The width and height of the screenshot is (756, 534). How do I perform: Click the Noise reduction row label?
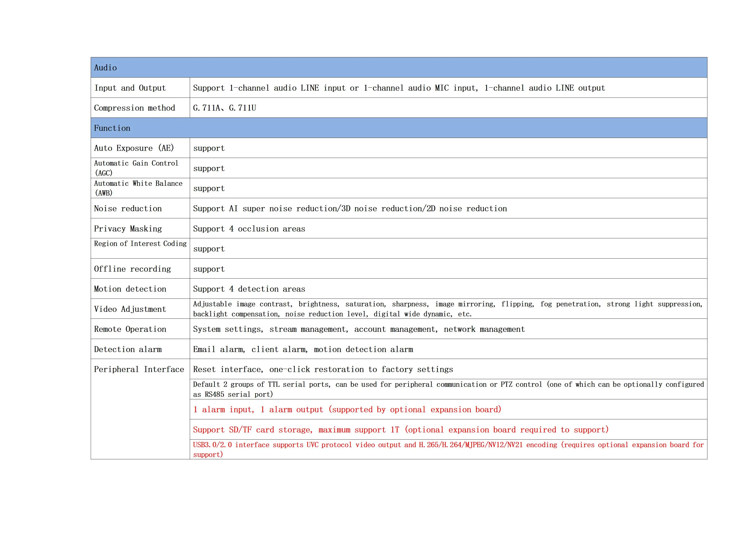(128, 209)
